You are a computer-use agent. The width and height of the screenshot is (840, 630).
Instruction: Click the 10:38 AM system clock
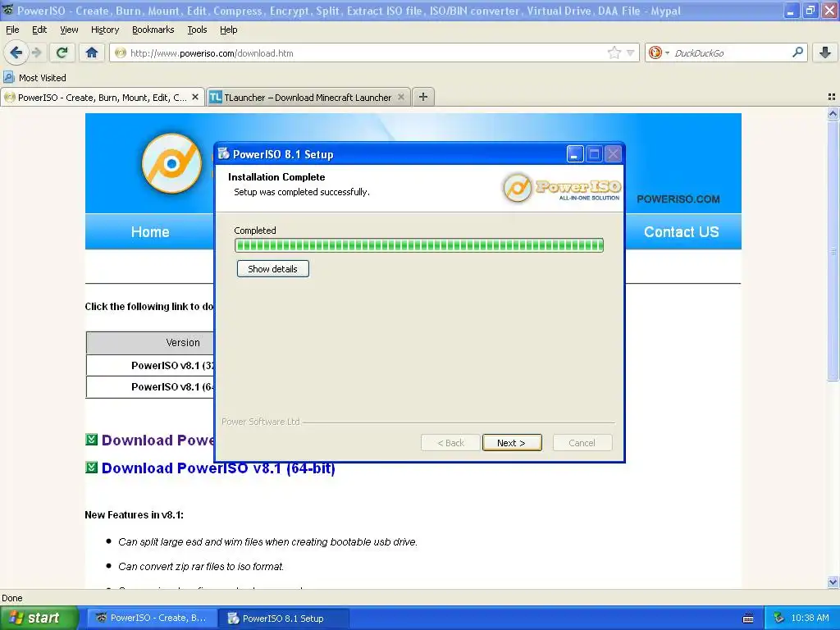tap(810, 618)
